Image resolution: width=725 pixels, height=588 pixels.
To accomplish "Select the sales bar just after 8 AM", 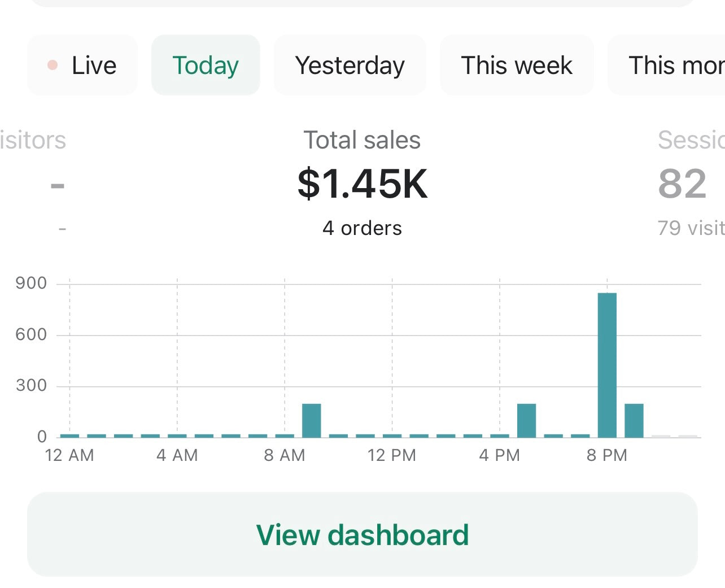I will point(312,420).
